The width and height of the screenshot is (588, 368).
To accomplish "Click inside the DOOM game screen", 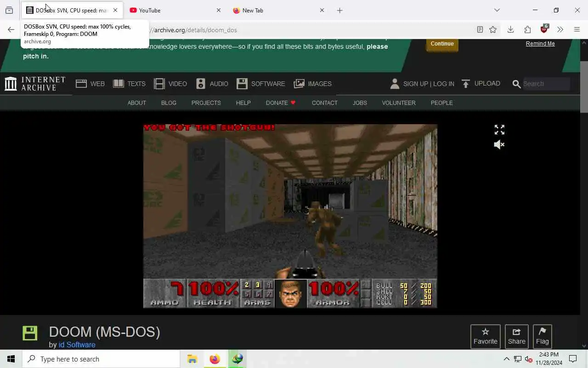I will point(290,216).
